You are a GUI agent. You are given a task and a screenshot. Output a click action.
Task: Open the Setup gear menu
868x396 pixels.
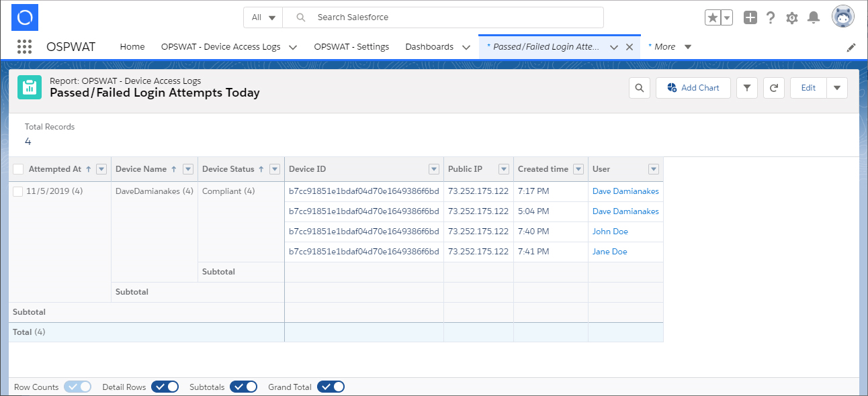point(792,18)
